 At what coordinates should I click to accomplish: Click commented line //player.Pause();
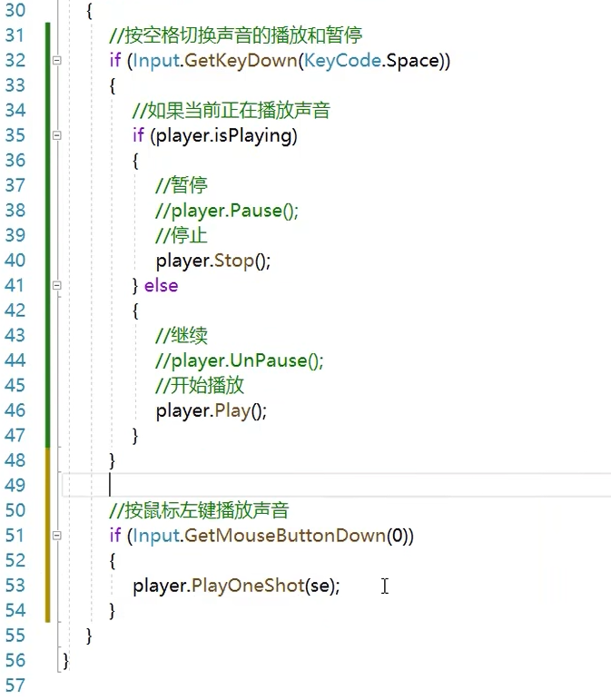pyautogui.click(x=227, y=212)
